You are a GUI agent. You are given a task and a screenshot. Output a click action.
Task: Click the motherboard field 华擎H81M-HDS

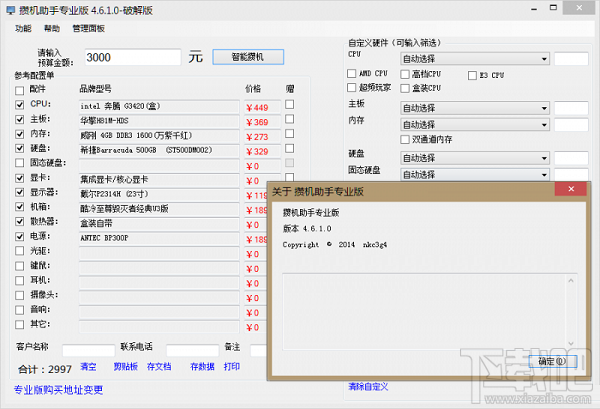pyautogui.click(x=159, y=121)
